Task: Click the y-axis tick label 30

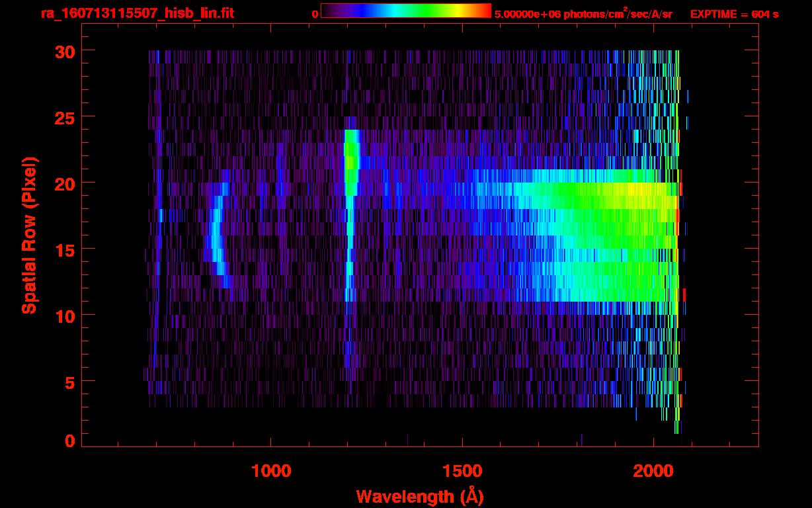Action: tap(63, 51)
